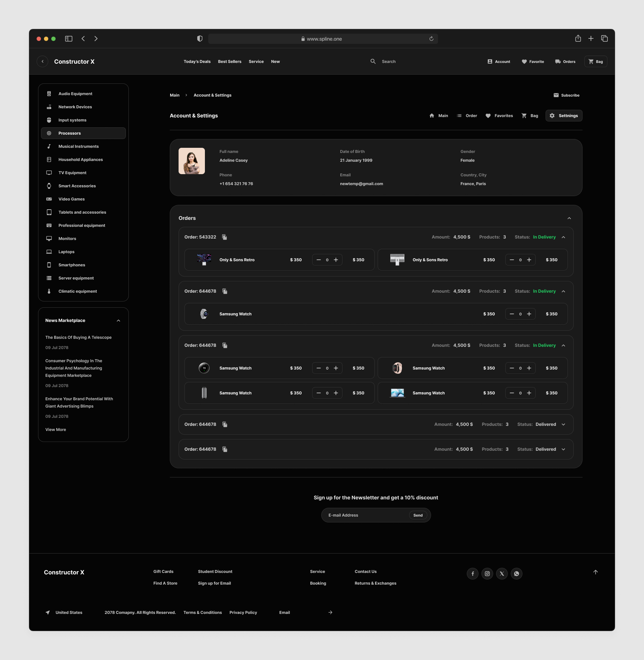
Task: Click the Search field in header
Action: [x=389, y=61]
